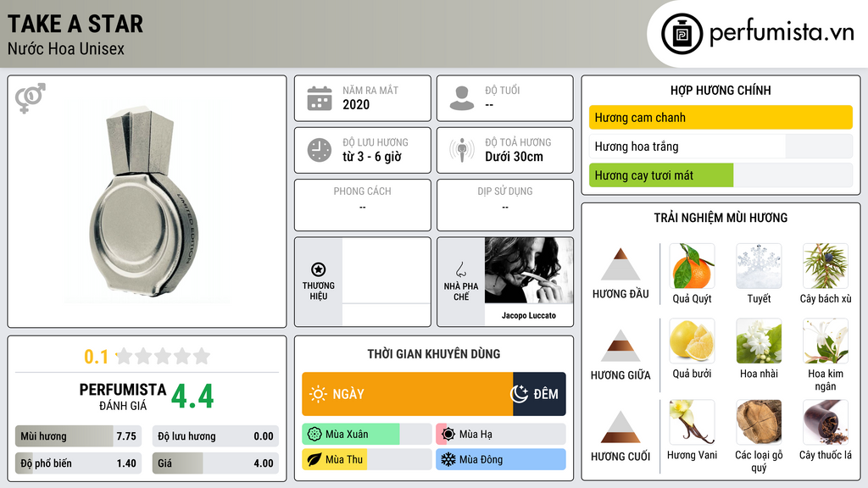The height and width of the screenshot is (488, 868).
Task: Click the dark Đêm nighttime bar
Action: (x=539, y=394)
